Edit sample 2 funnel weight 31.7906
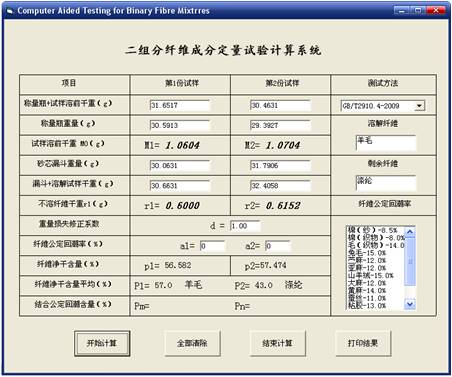The image size is (452, 377). 280,166
